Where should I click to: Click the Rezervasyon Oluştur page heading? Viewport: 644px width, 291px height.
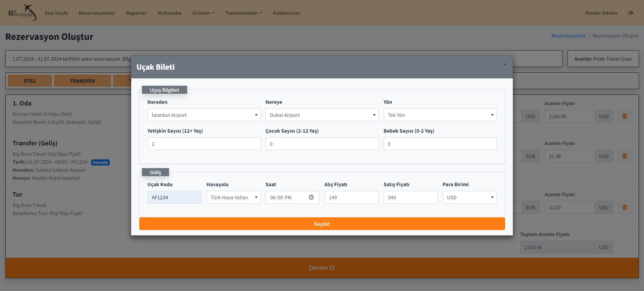(49, 37)
